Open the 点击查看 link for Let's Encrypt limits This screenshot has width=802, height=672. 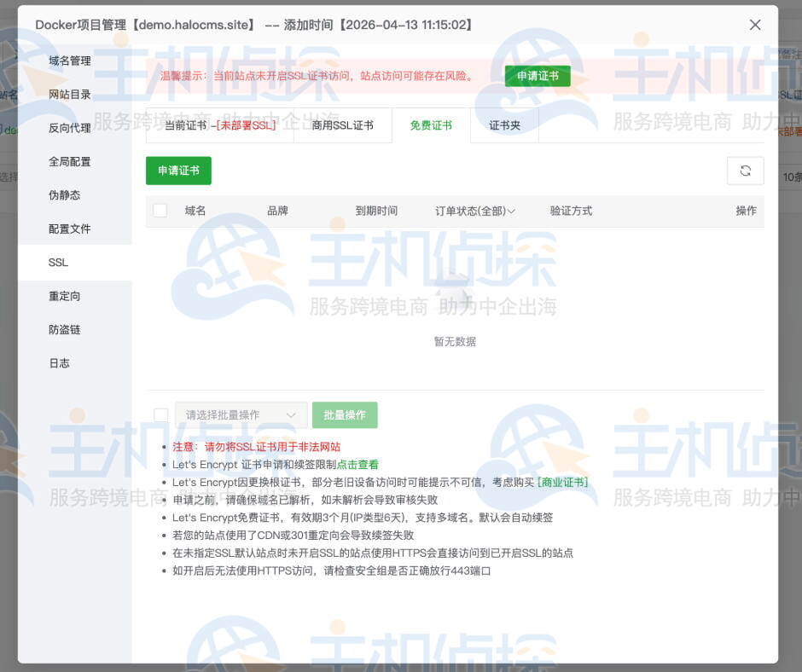[357, 465]
